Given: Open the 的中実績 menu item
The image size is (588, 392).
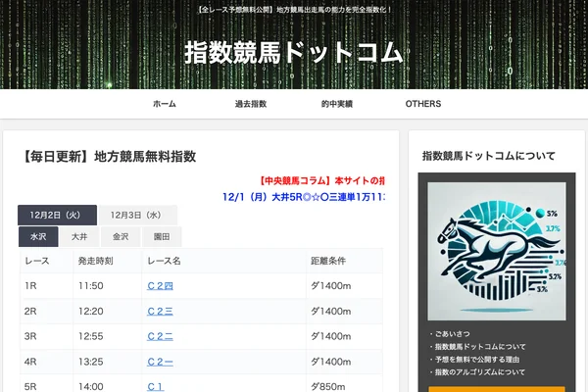Looking at the screenshot, I should (337, 104).
